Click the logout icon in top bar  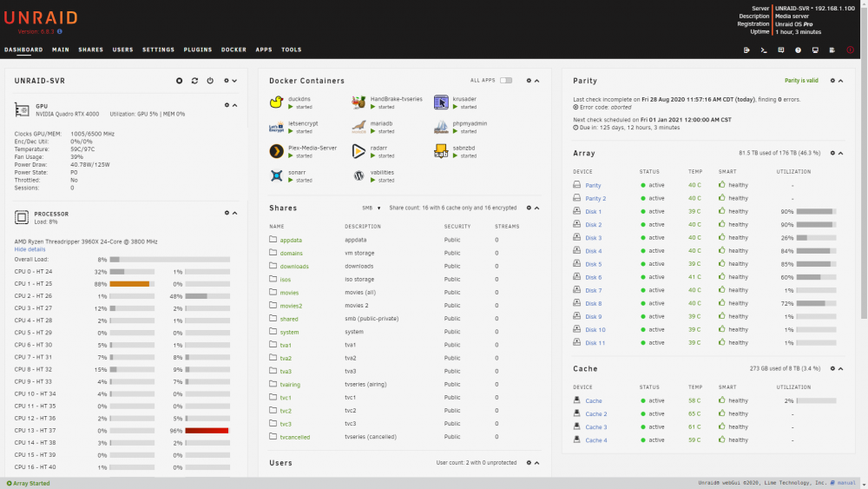coord(746,50)
